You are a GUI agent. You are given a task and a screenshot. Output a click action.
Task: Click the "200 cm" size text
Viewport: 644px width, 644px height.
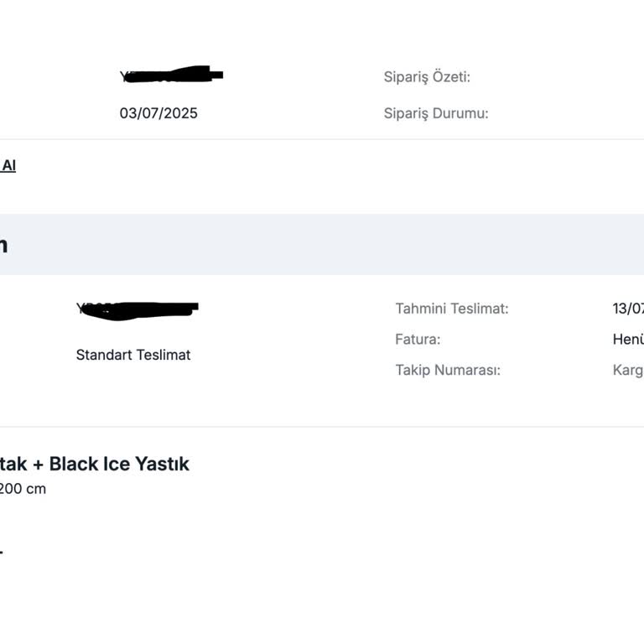click(x=22, y=489)
